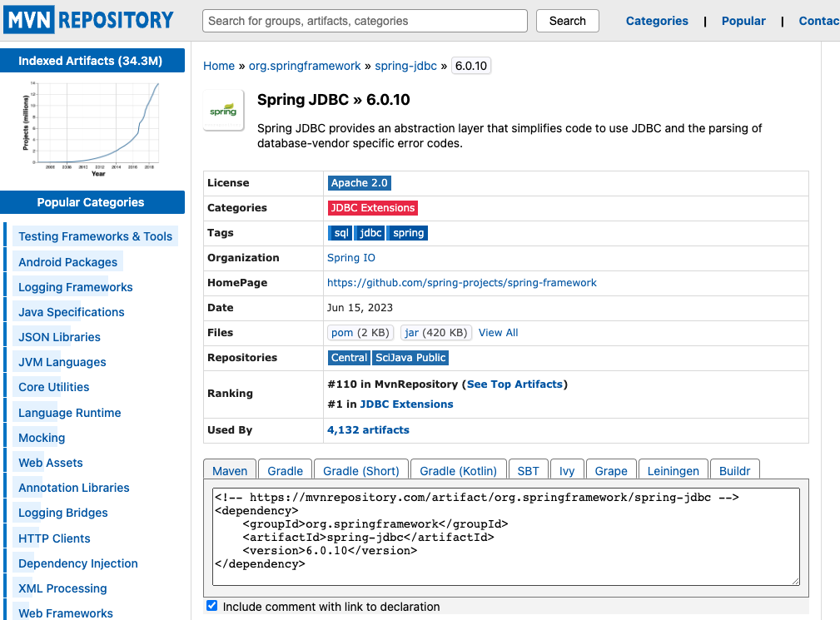Open the indexed artifacts growth chart
This screenshot has height=620, width=840.
[91, 129]
